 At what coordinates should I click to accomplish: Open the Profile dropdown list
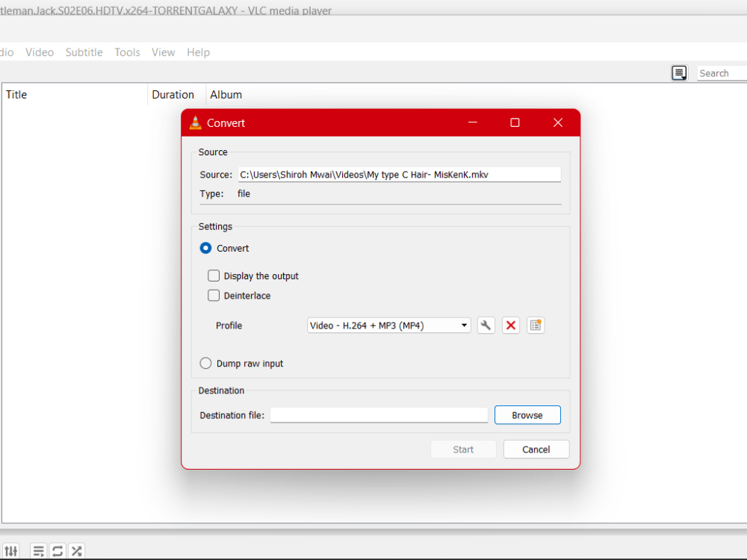[388, 326]
